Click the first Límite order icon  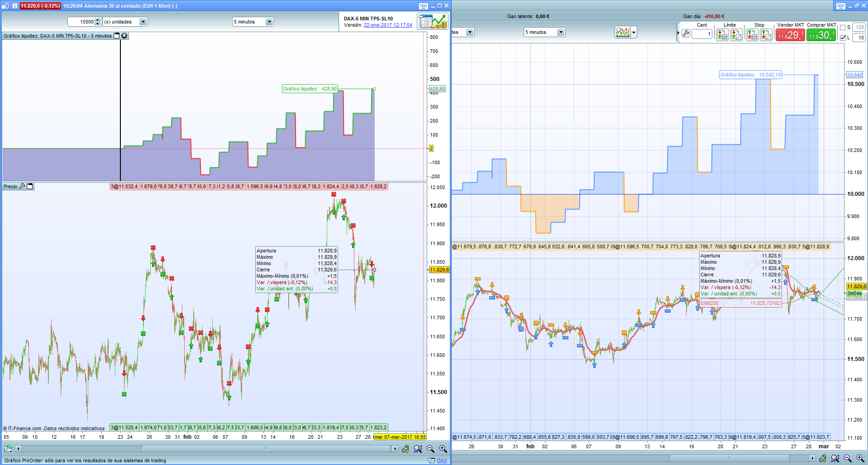click(x=722, y=34)
